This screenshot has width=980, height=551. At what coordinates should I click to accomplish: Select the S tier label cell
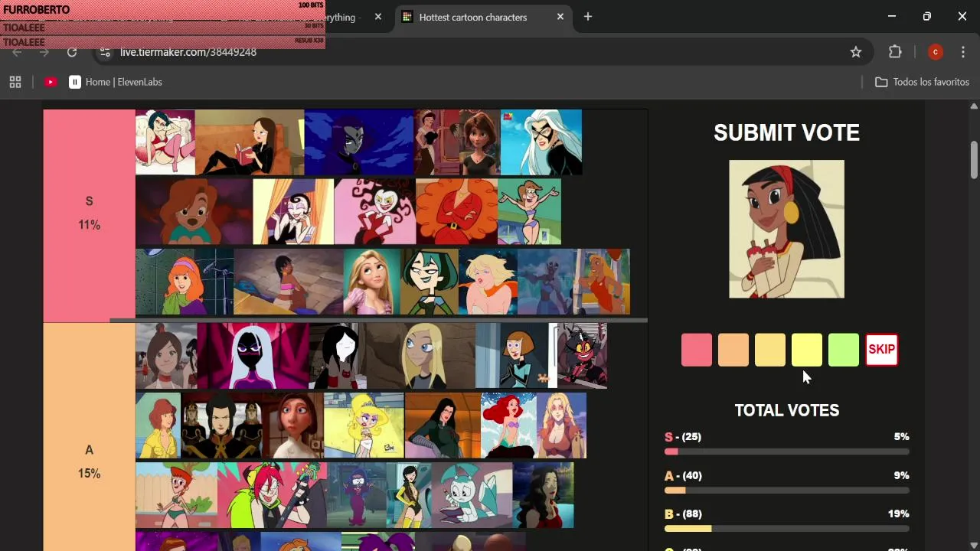[x=89, y=215]
